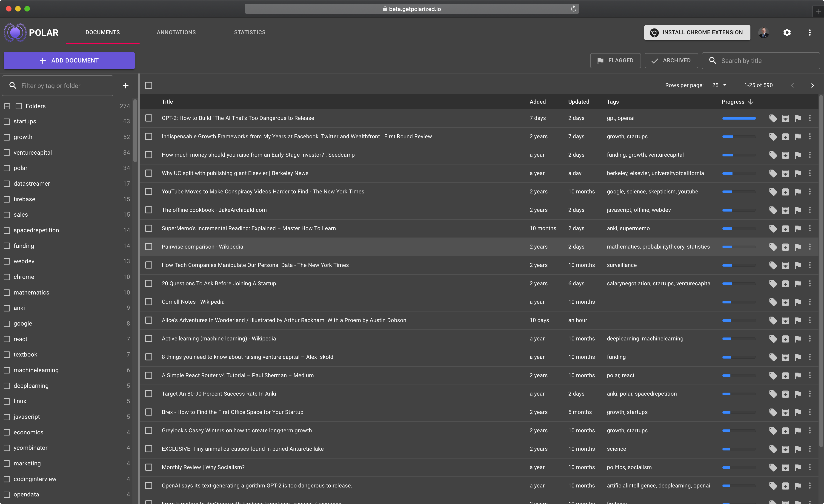Open more options for The offline cookbook row
Viewport: 824px width, 504px height.
(x=810, y=210)
